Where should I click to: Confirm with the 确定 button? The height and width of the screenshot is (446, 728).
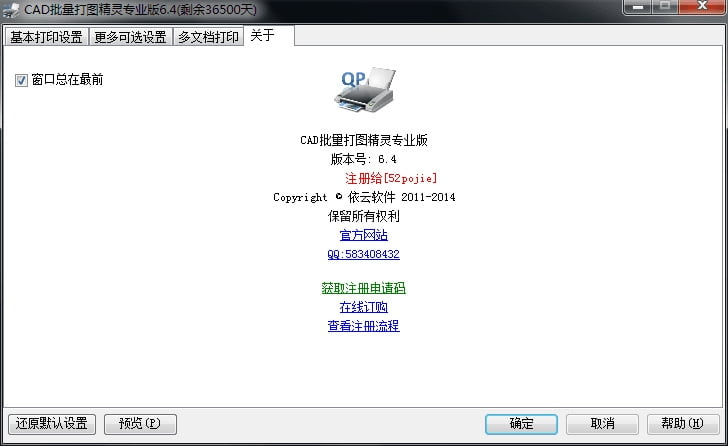coord(521,424)
